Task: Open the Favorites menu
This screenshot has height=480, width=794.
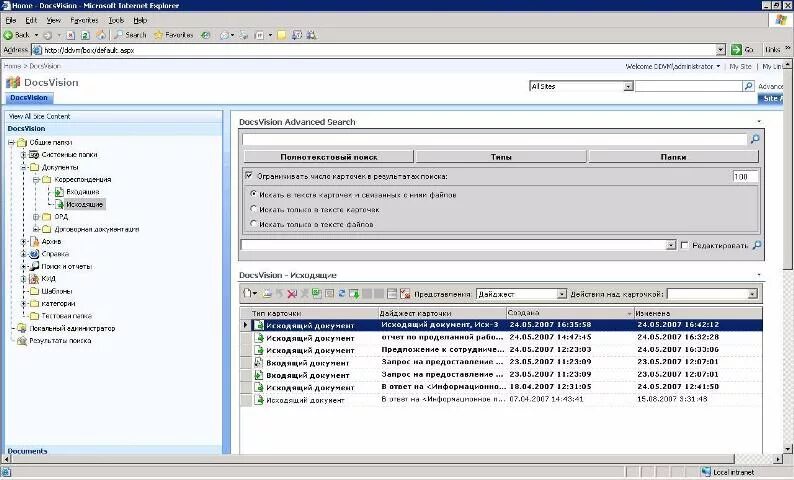Action: tap(84, 20)
